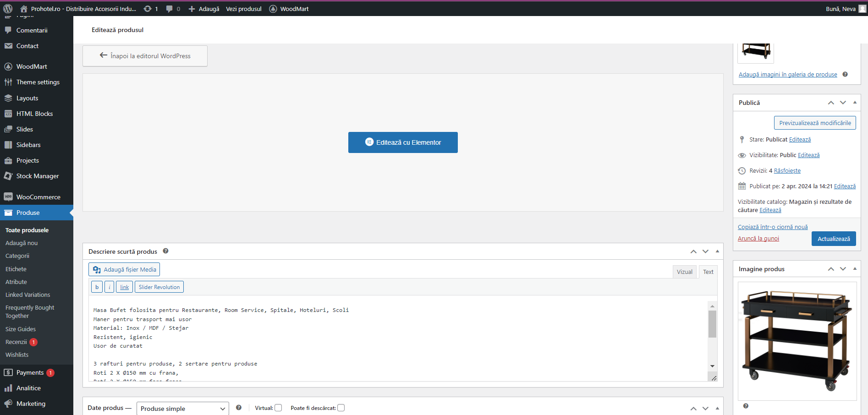This screenshot has height=415, width=868.
Task: Open the Wishlists submenu item
Action: [x=17, y=355]
